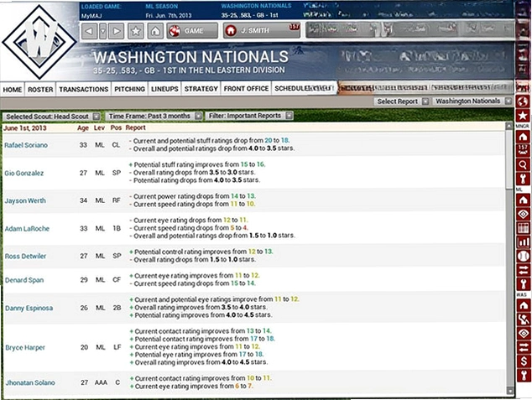
Task: Open the star icon in right sidebar
Action: pyautogui.click(x=523, y=116)
